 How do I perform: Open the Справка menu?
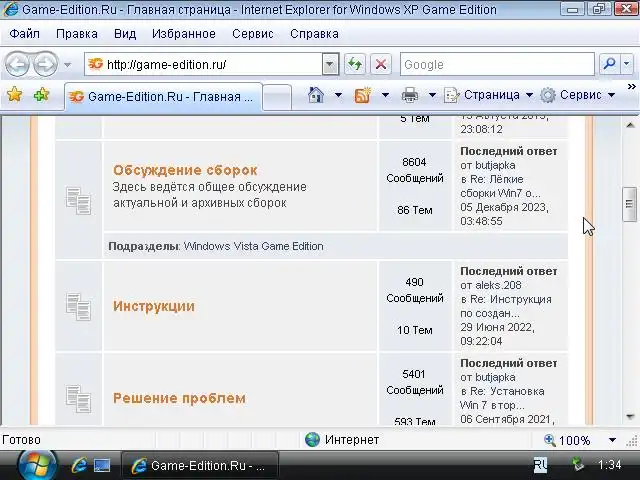click(314, 33)
